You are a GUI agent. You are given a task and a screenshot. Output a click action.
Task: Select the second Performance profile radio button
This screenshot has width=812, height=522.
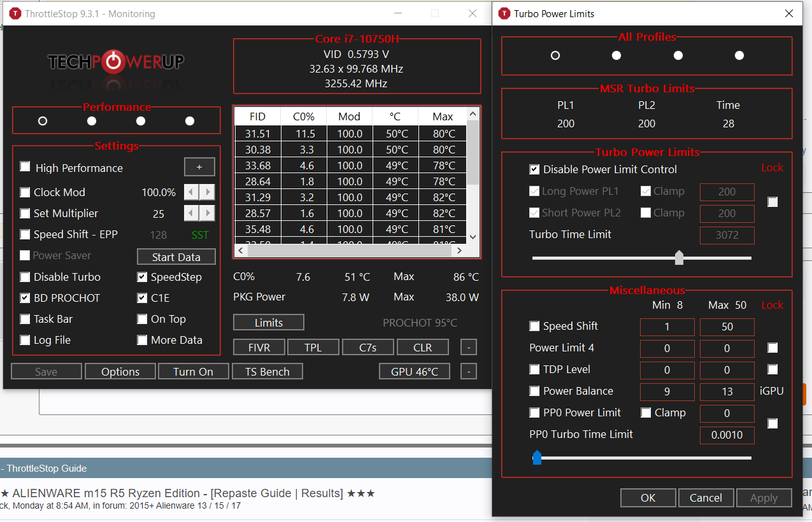click(x=92, y=121)
